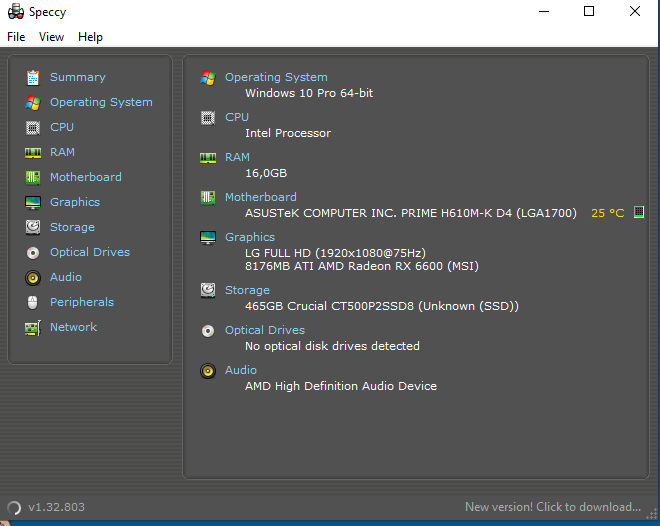Click the Graphics monitor icon in sidebar
The image size is (660, 526).
coord(33,203)
